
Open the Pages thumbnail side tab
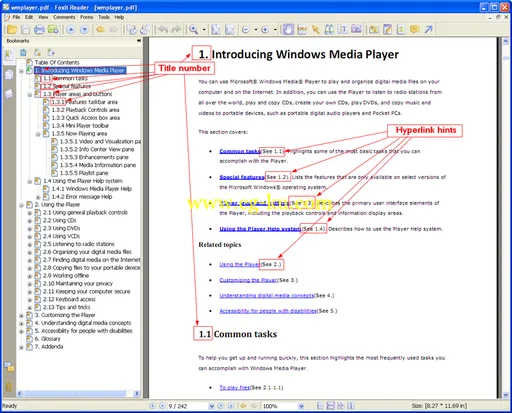point(9,75)
